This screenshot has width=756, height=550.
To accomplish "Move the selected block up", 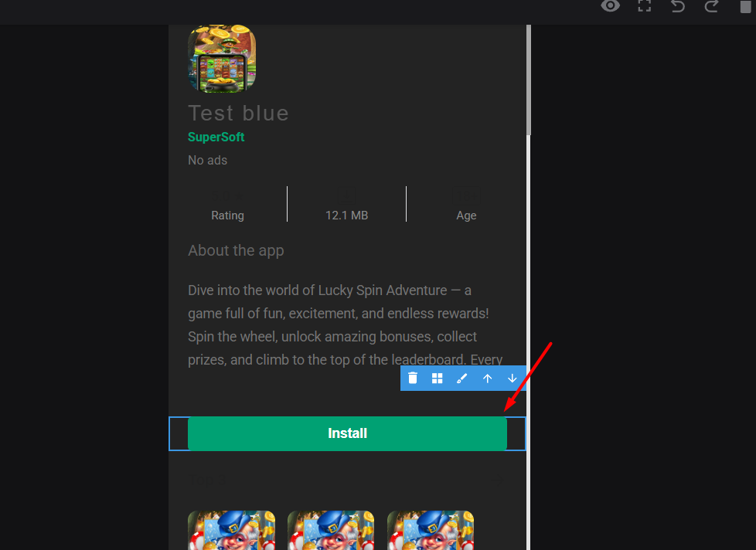I will [487, 378].
